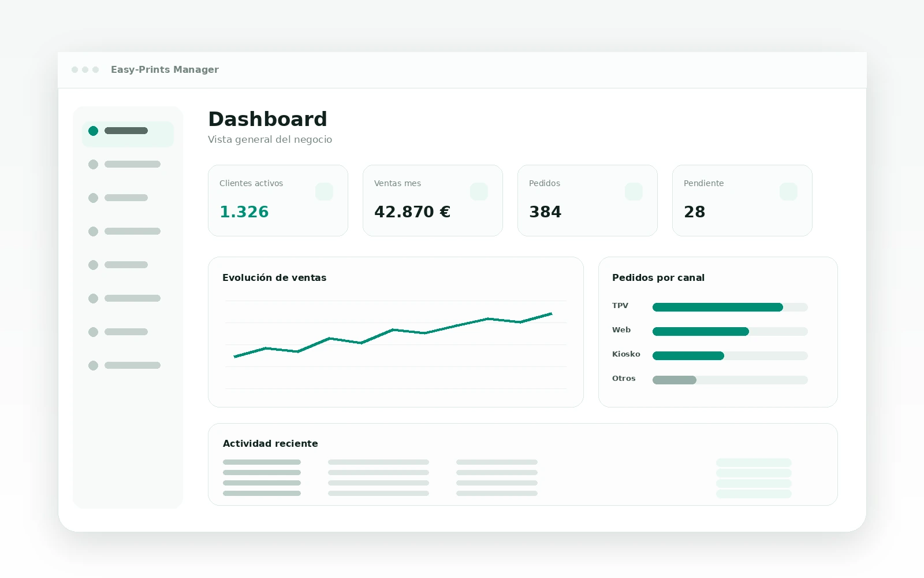Click the "Kiosko" channel label
Viewport: 924px width, 578px height.
coord(626,354)
